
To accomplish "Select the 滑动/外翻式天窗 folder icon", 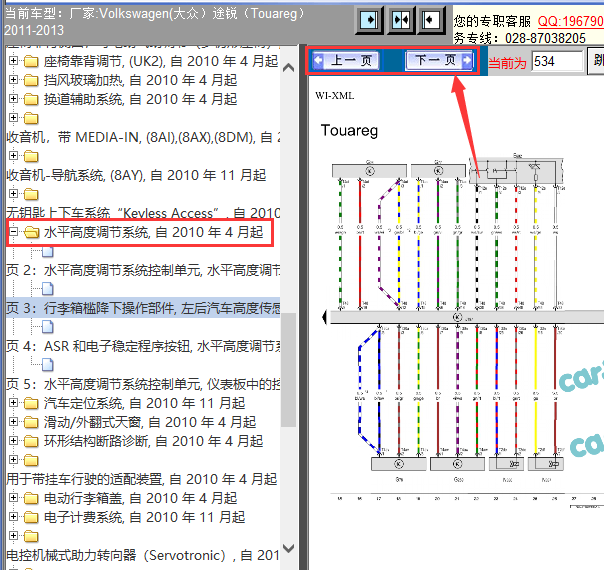I will pos(31,422).
